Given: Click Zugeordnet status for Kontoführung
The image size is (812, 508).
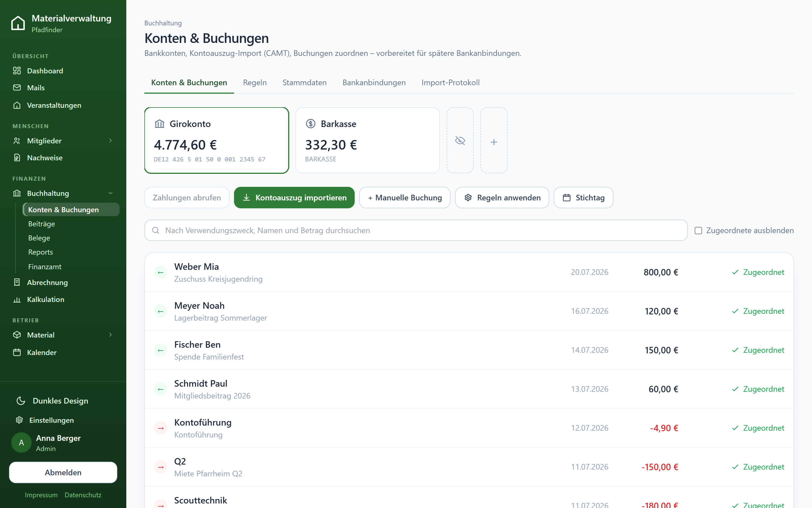Looking at the screenshot, I should click(x=758, y=428).
